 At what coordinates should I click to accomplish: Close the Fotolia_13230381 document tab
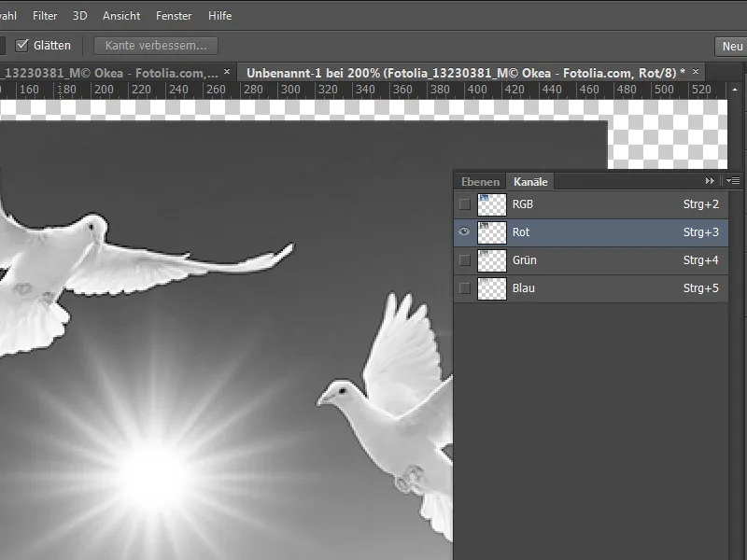pos(227,72)
